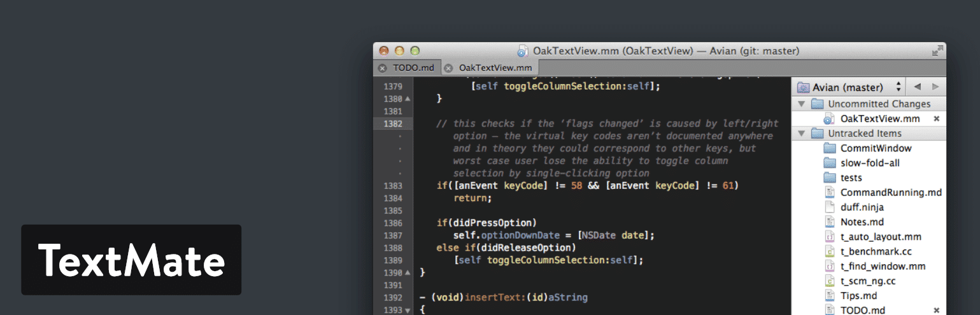Collapse the Untracked Items group
Viewport: 980px width, 315px height.
(801, 134)
